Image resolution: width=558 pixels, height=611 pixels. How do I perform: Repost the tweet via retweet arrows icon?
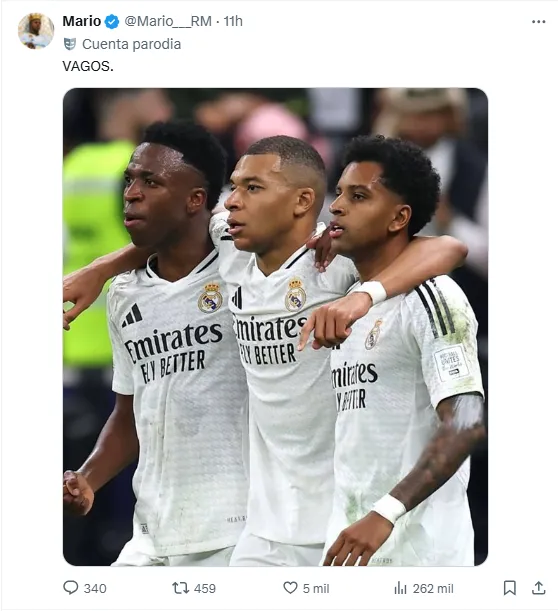pos(180,588)
